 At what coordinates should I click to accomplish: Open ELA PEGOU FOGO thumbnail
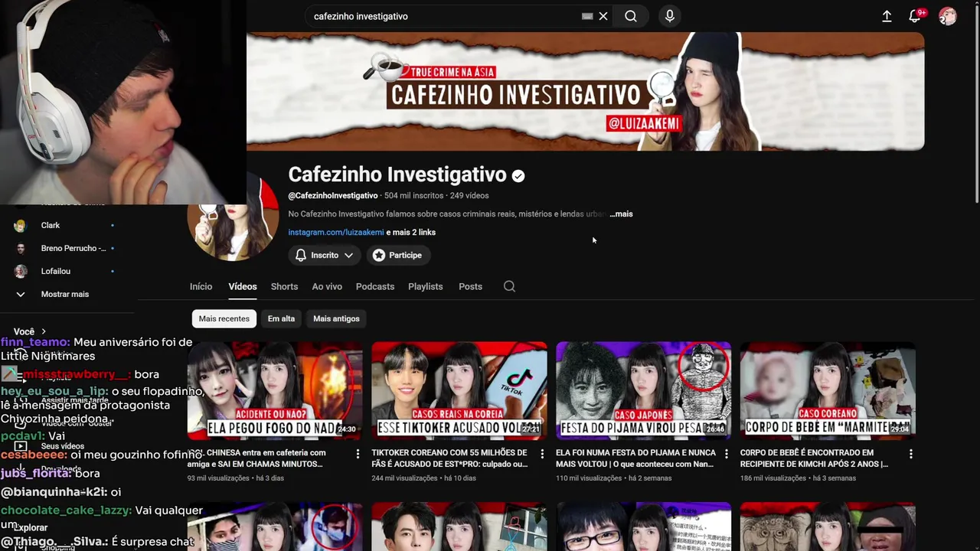coord(275,391)
